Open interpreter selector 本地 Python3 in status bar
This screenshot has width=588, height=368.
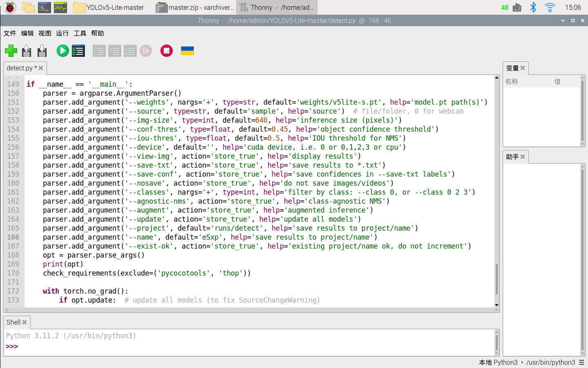[x=527, y=362]
